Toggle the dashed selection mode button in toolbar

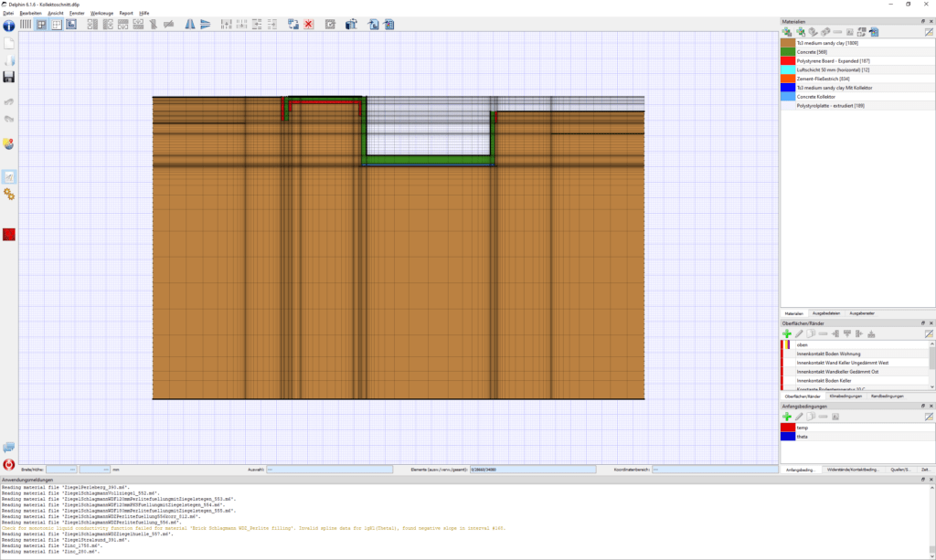tap(56, 25)
